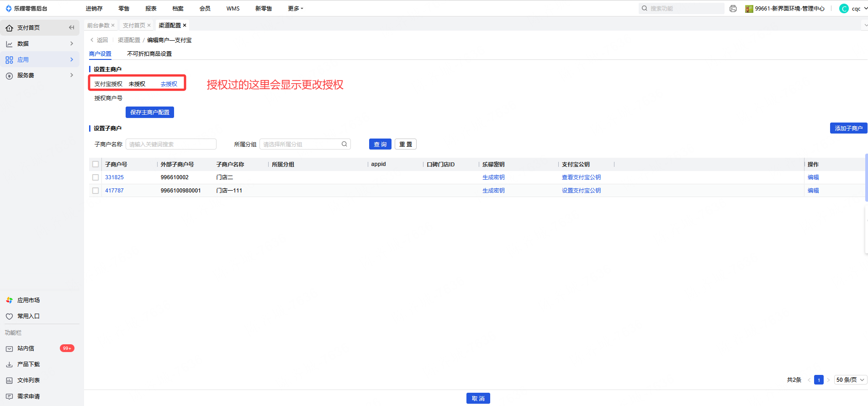This screenshot has width=868, height=406.
Task: Open the 进销存 top menu
Action: click(94, 9)
